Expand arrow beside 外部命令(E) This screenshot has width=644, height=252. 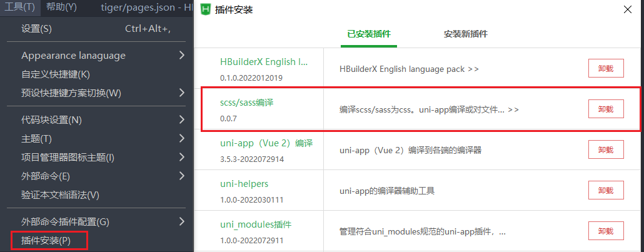[x=182, y=176]
